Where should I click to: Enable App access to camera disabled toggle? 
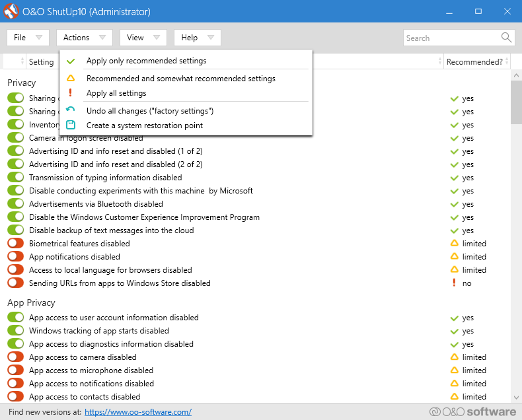[x=16, y=357]
